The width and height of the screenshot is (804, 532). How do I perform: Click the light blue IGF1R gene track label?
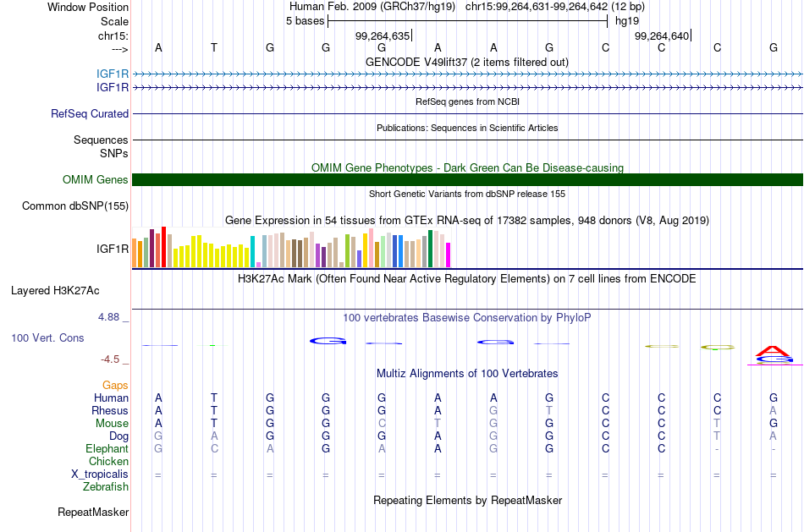(x=113, y=74)
